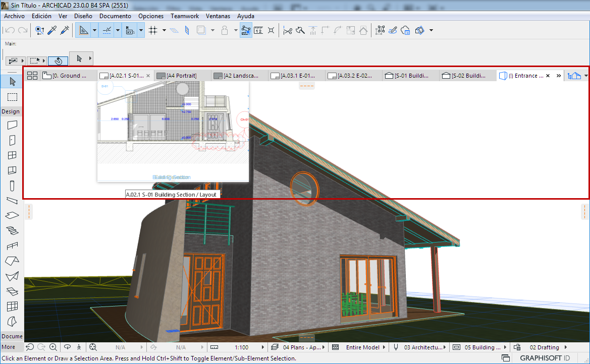Select the Stair tool
This screenshot has width=590, height=364.
point(12,230)
